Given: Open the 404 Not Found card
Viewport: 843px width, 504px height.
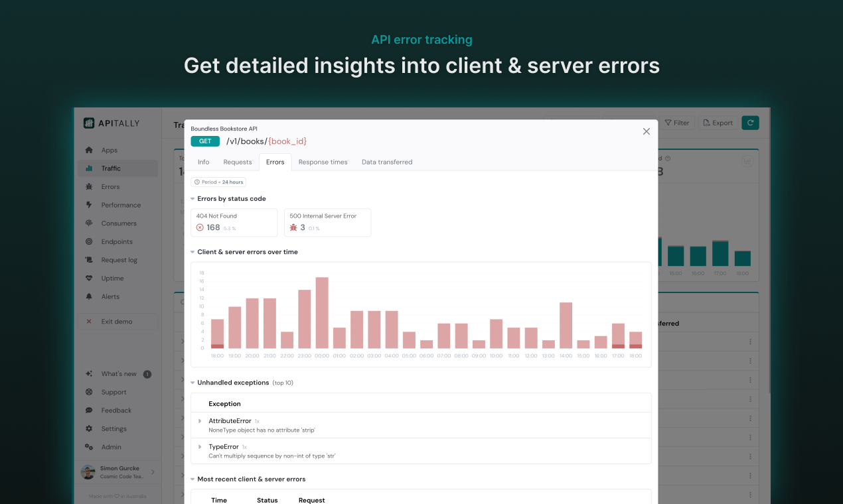Looking at the screenshot, I should click(x=234, y=223).
